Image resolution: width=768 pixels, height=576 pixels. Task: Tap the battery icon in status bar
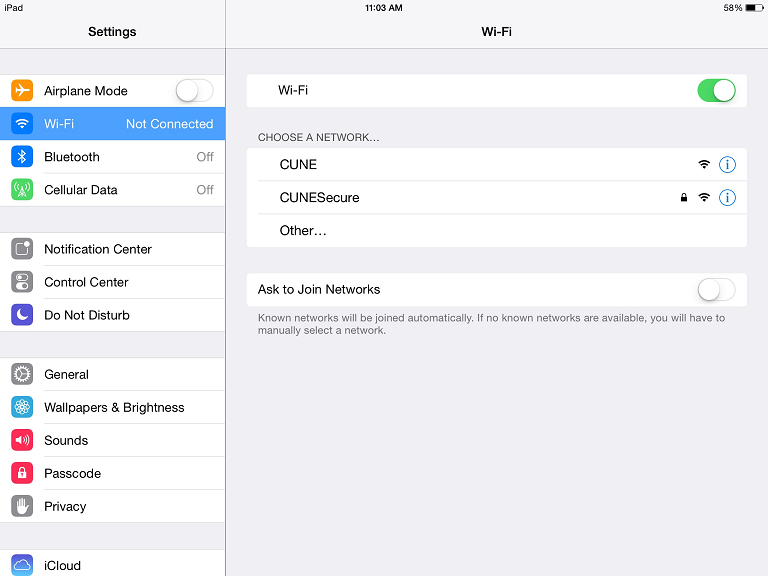point(754,8)
